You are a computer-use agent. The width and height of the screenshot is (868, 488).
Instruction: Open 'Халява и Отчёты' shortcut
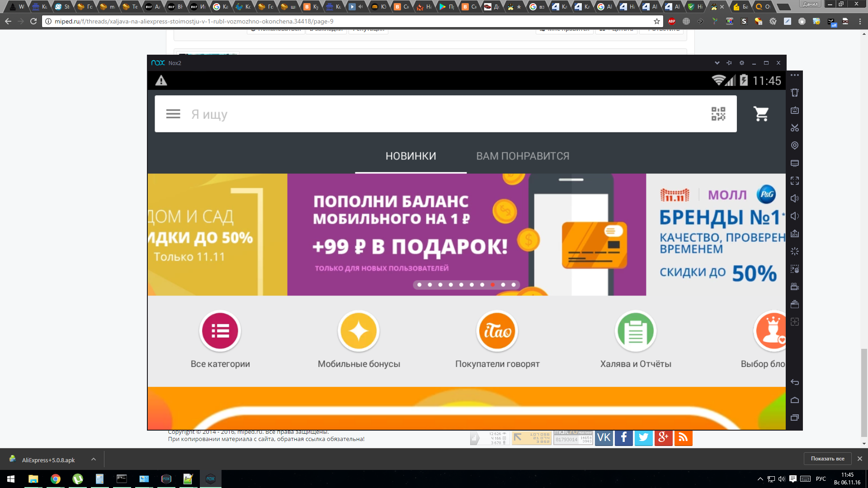click(636, 331)
